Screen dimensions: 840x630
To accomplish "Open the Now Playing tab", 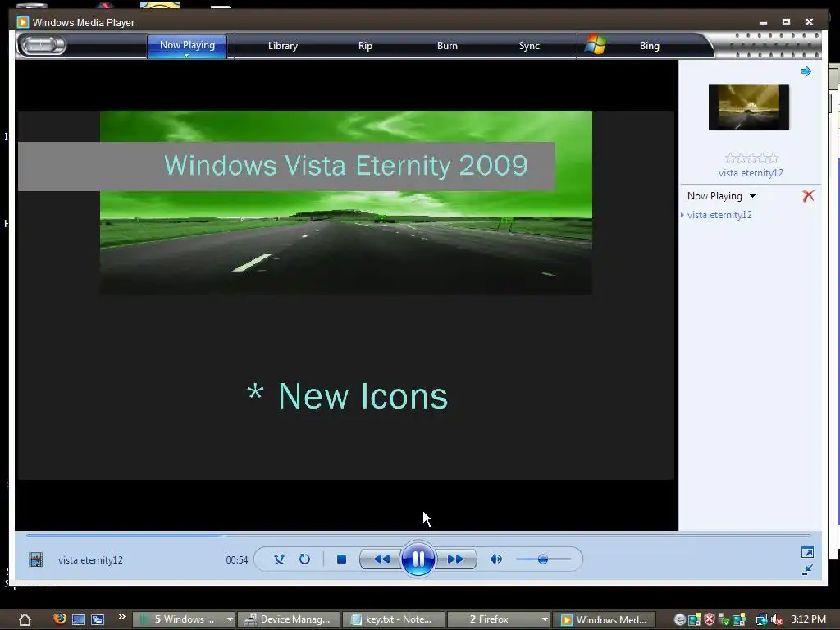I will 187,46.
